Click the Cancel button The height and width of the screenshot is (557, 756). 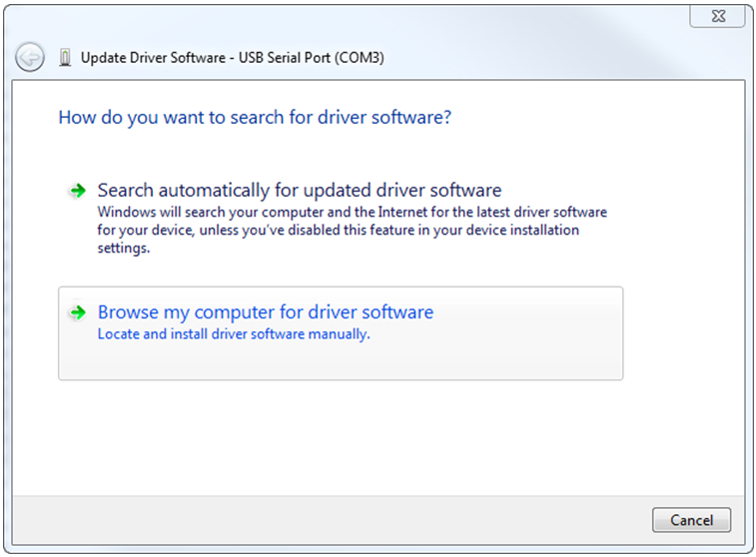(691, 520)
